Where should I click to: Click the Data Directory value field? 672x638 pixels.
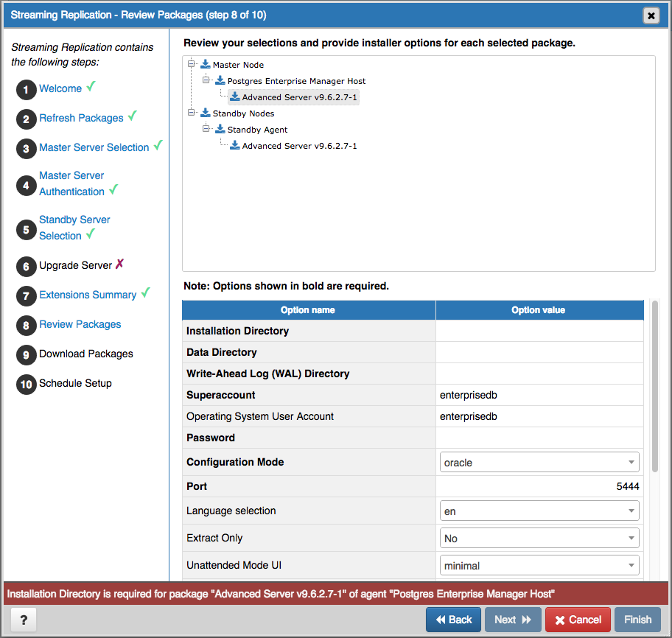(x=539, y=352)
